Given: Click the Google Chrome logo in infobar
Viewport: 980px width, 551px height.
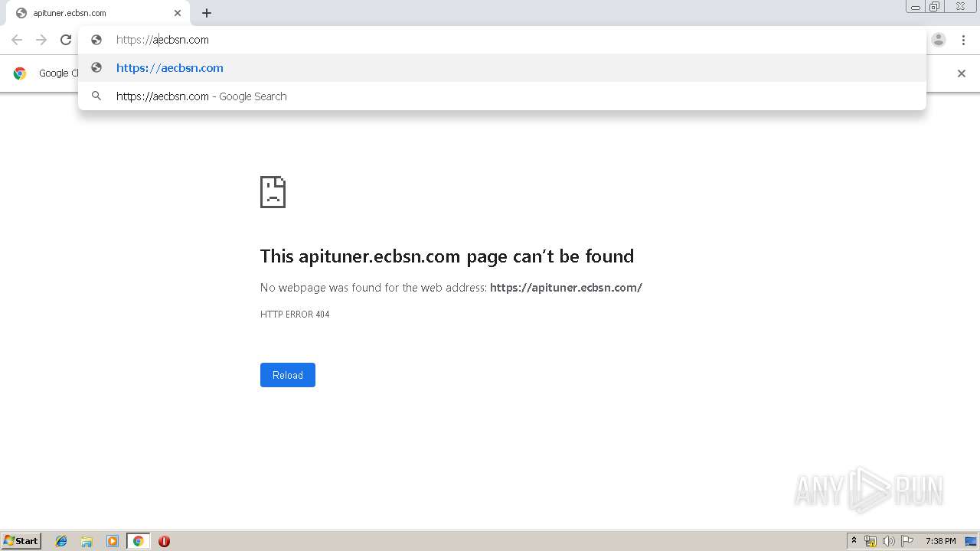Looking at the screenshot, I should pos(20,73).
